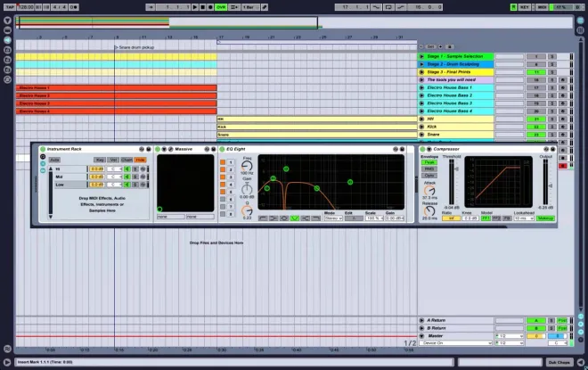Viewport: 588px width, 370px height.
Task: Select Compressor Peak envelope mode
Action: [429, 162]
